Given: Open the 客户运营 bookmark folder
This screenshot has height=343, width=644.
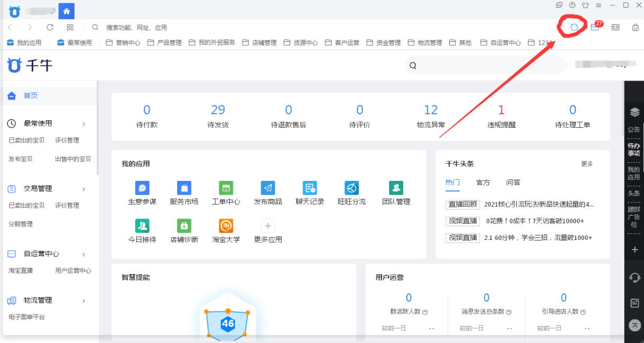Looking at the screenshot, I should (x=342, y=42).
